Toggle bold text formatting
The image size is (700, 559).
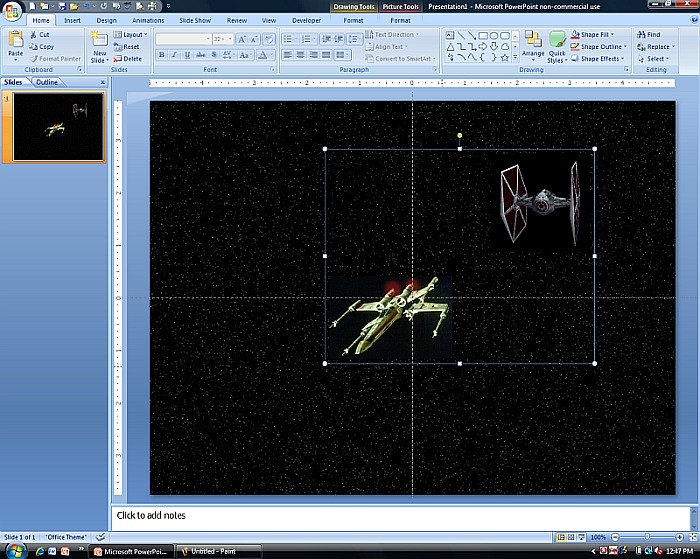point(162,55)
